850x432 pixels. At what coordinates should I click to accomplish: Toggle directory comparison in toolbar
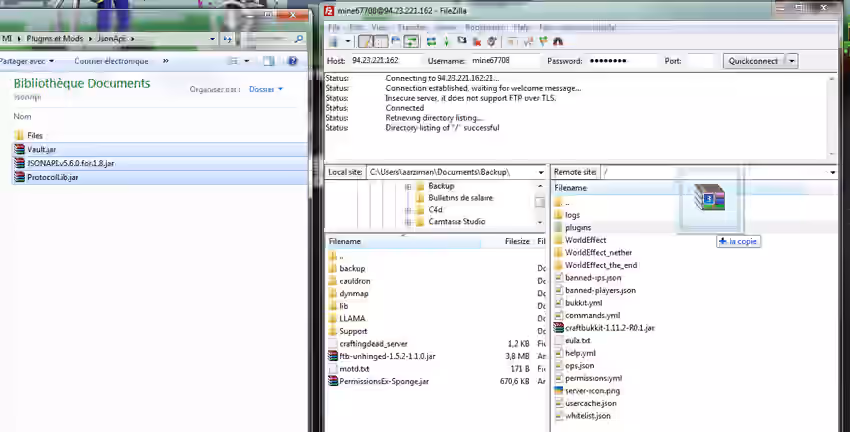click(527, 42)
